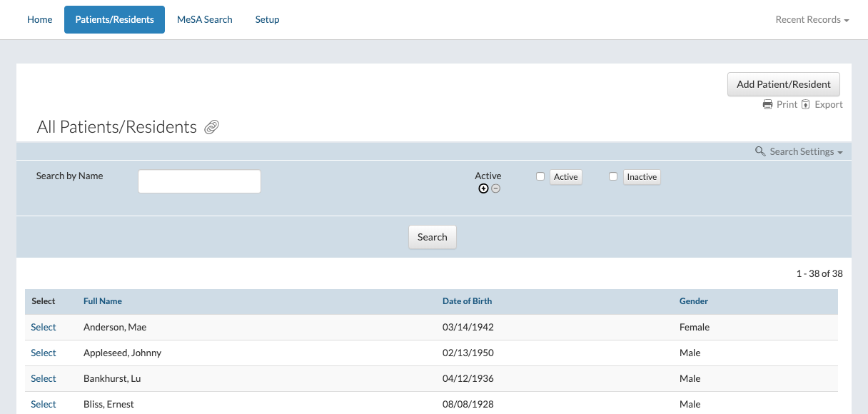Viewport: 868px width, 414px height.
Task: Click the name Anderson, Mae
Action: 115,327
